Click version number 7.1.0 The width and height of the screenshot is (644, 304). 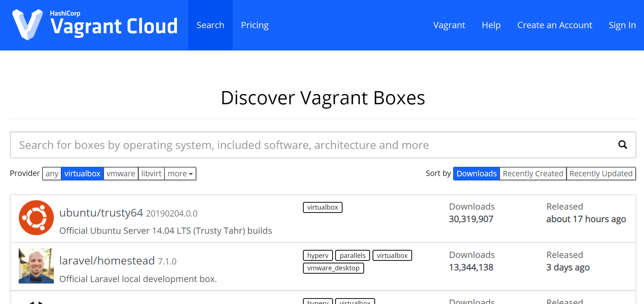(x=167, y=262)
